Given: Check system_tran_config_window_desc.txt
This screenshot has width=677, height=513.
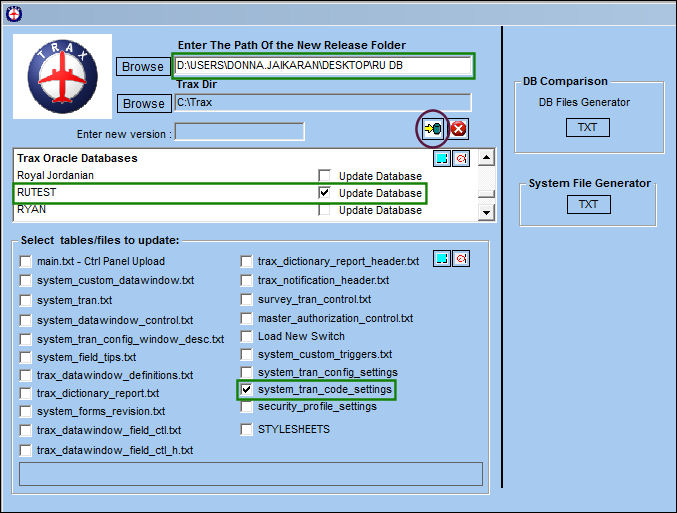Looking at the screenshot, I should (25, 339).
